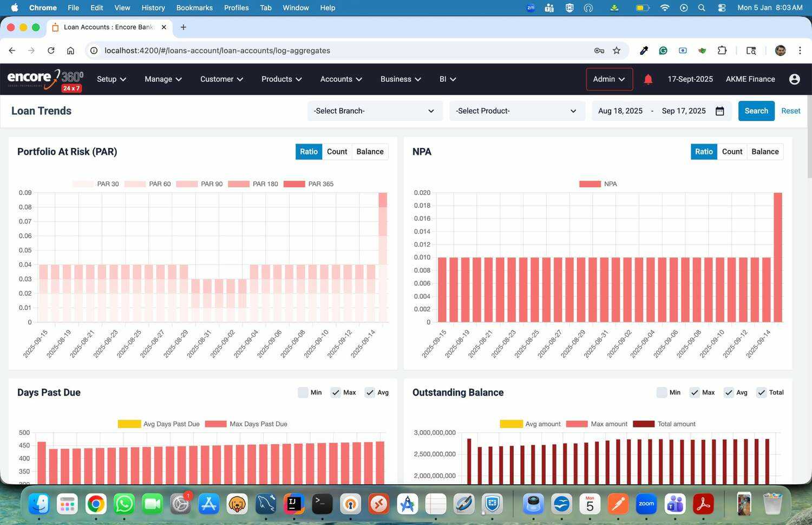Toggle the Total amount legend swatch
Viewport: 812px width, 525px height.
pos(644,424)
